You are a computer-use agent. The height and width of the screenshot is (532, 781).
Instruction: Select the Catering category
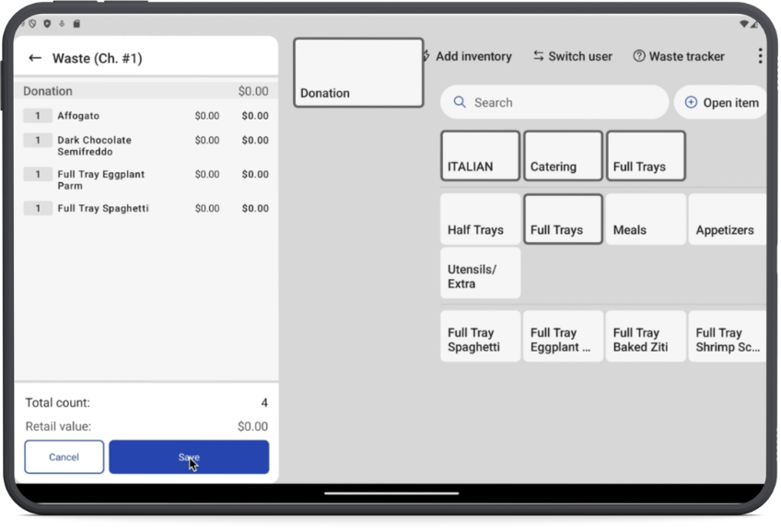(x=563, y=156)
